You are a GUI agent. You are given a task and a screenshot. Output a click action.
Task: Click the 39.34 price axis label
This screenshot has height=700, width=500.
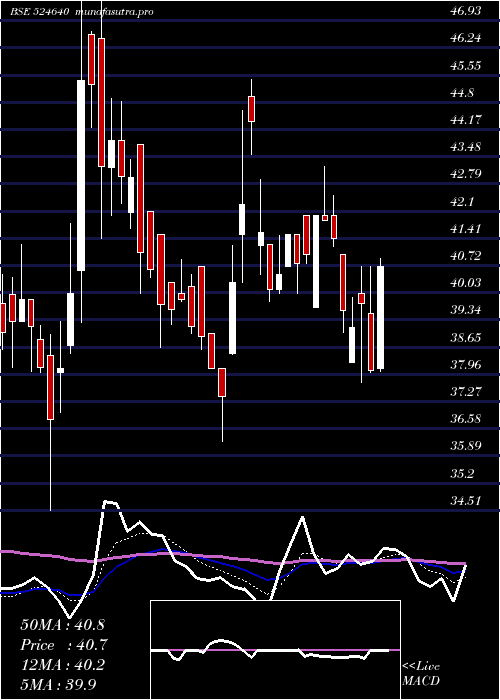(466, 310)
